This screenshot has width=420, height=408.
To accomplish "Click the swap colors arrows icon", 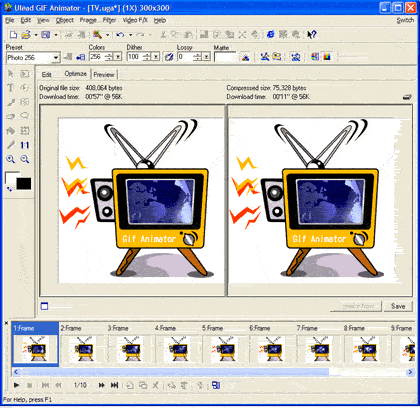I will [9, 189].
